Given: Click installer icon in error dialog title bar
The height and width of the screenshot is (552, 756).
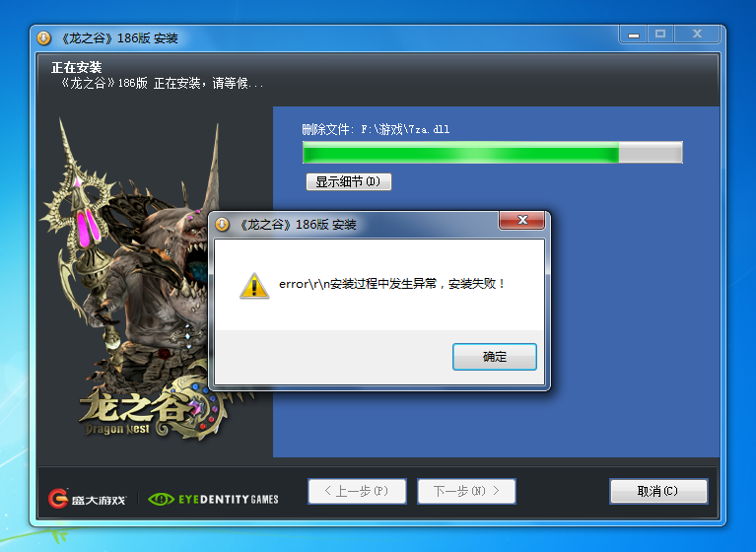Looking at the screenshot, I should 223,225.
